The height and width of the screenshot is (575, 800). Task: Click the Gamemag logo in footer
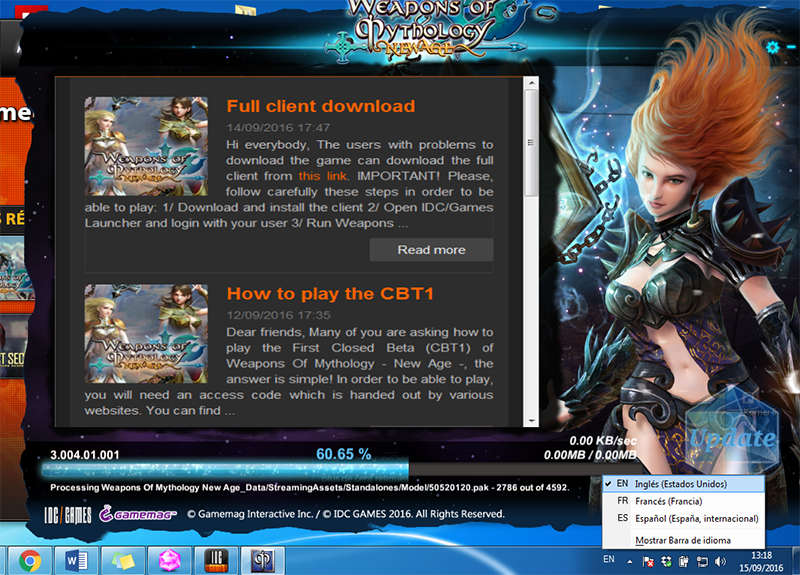point(139,515)
